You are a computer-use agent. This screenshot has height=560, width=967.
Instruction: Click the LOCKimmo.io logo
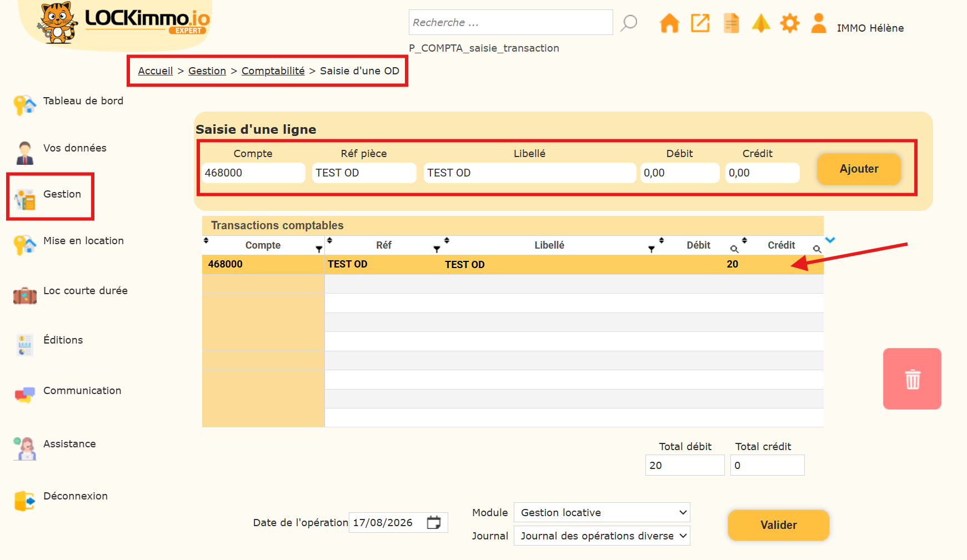(123, 23)
